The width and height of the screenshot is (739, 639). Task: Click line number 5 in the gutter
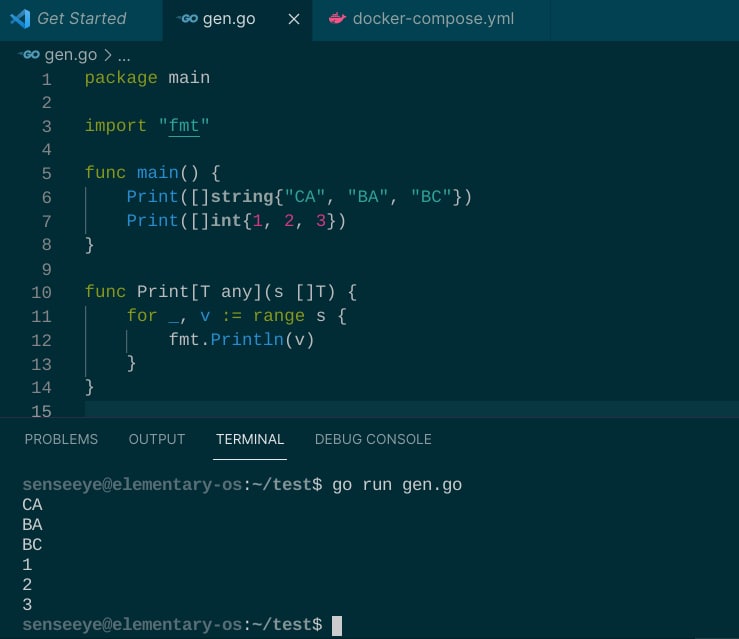coord(46,173)
